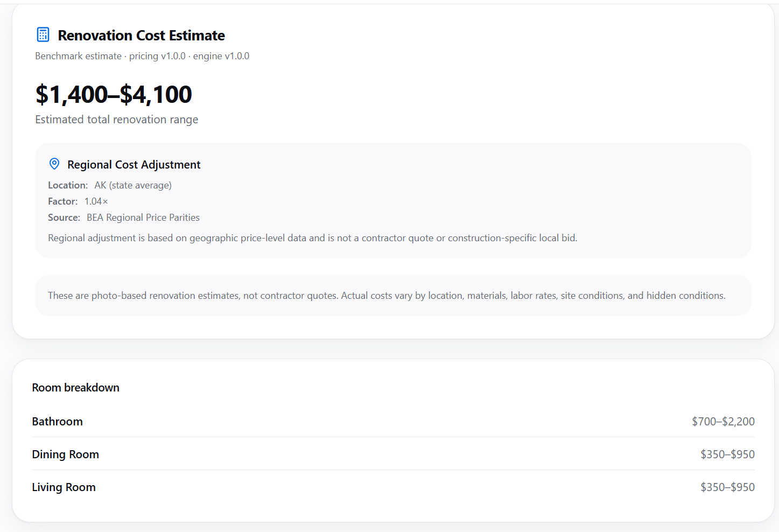Click the 1.04× factor value
779x532 pixels.
click(96, 201)
